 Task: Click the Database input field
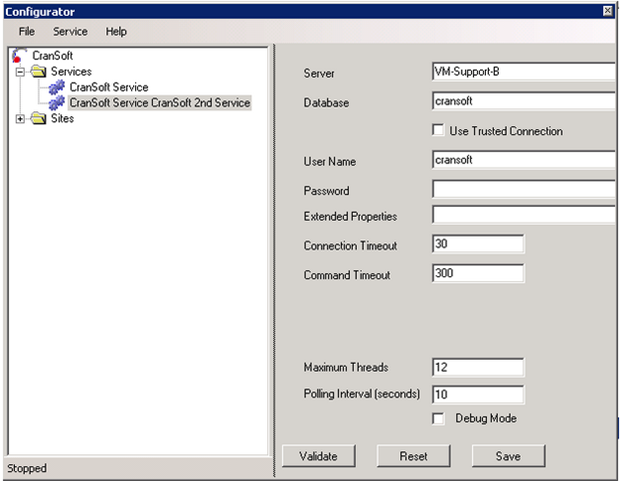tap(524, 101)
